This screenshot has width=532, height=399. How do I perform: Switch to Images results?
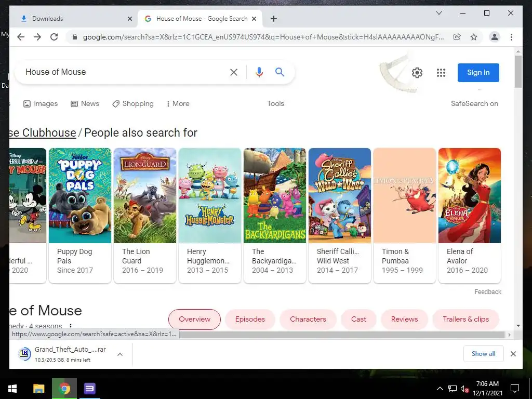tap(41, 104)
